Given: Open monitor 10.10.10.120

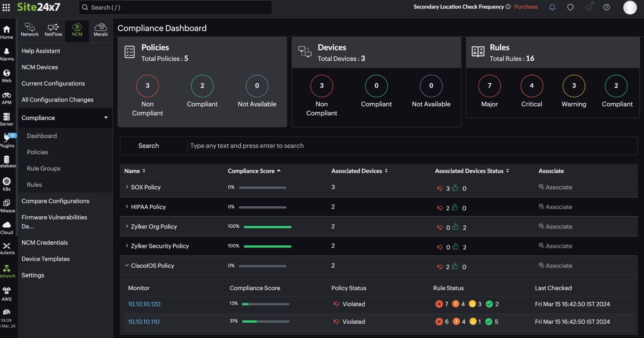Looking at the screenshot, I should (144, 304).
